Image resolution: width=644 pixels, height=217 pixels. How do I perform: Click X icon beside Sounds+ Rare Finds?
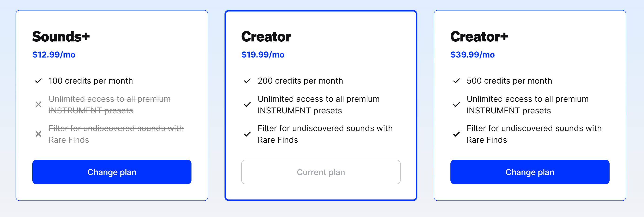click(38, 134)
